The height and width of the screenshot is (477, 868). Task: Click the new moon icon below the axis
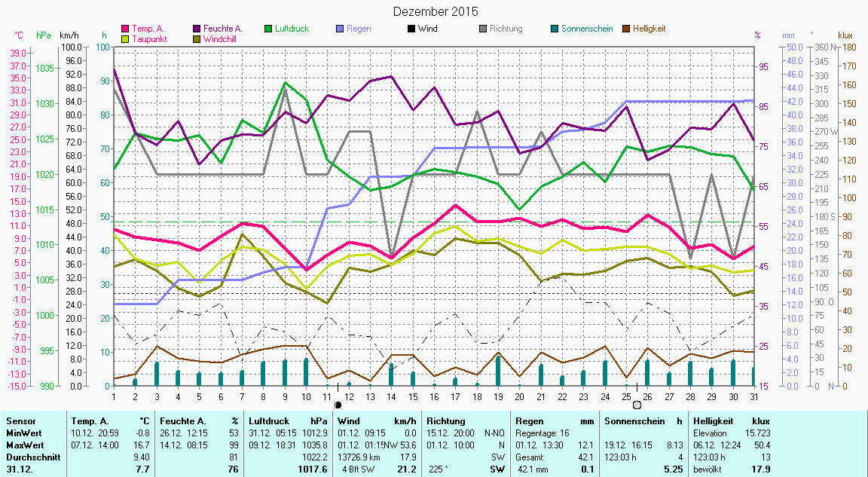click(x=338, y=405)
